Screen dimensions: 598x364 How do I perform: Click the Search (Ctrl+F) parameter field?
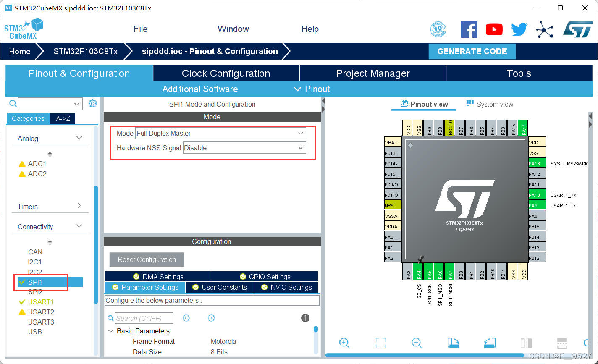(x=144, y=318)
